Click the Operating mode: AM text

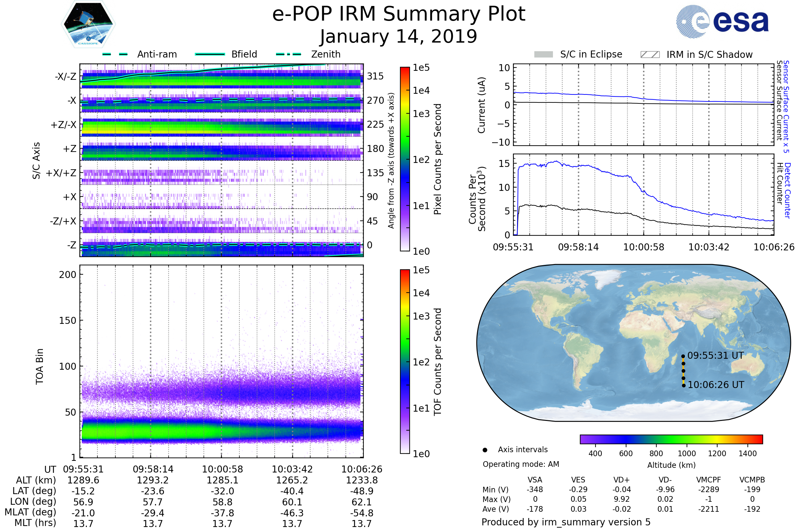click(x=521, y=465)
